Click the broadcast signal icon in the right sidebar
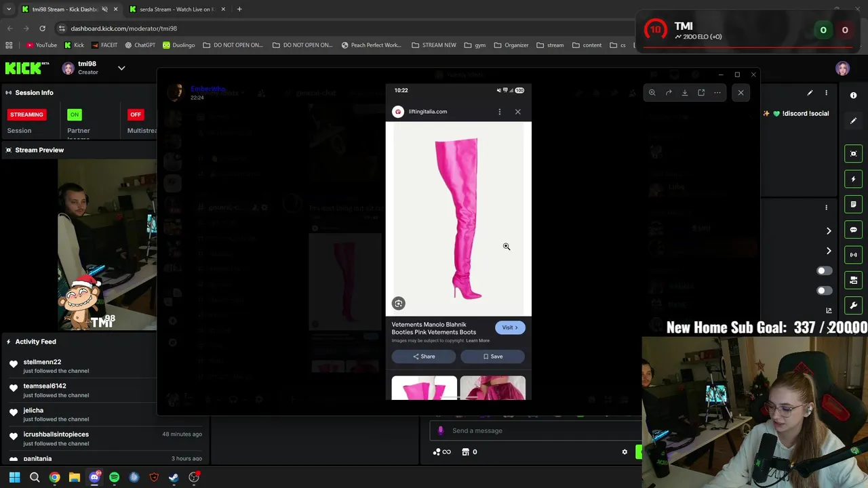This screenshot has height=488, width=868. (854, 255)
